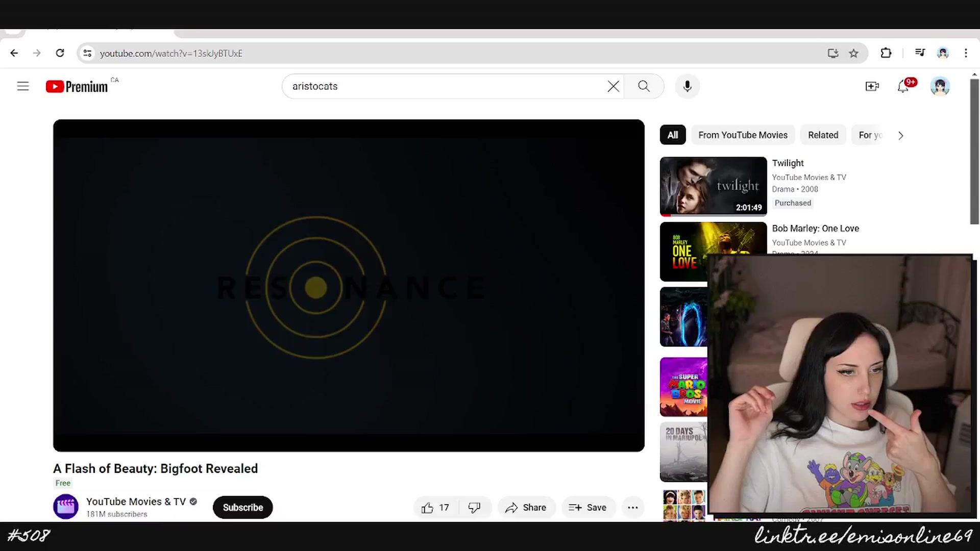Click the 181M subscribers text
Viewport: 980px width, 551px height.
tap(116, 514)
